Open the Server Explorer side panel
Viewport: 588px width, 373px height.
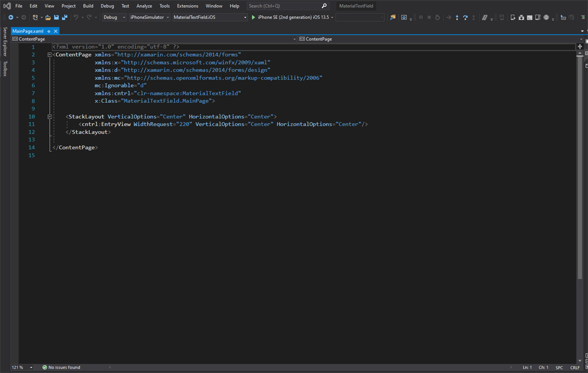pyautogui.click(x=5, y=41)
